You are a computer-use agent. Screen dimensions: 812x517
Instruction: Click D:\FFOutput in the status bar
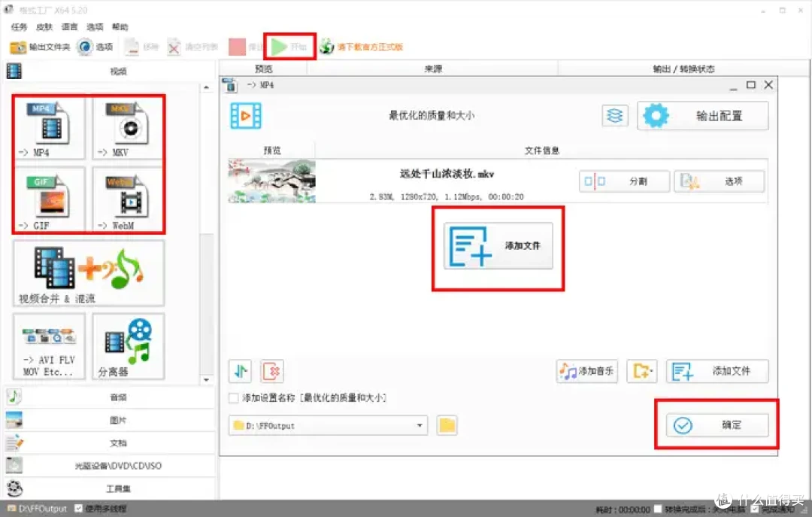[38, 509]
